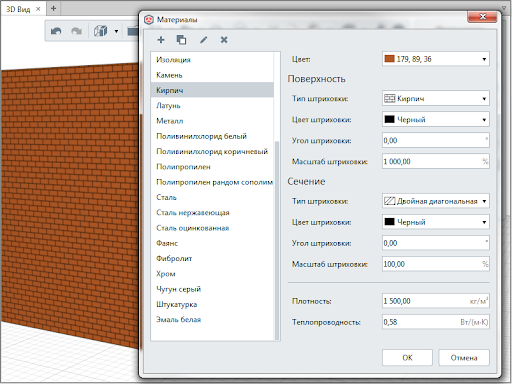The height and width of the screenshot is (384, 512).
Task: Click surface black hatch color swatch
Action: pyautogui.click(x=389, y=119)
